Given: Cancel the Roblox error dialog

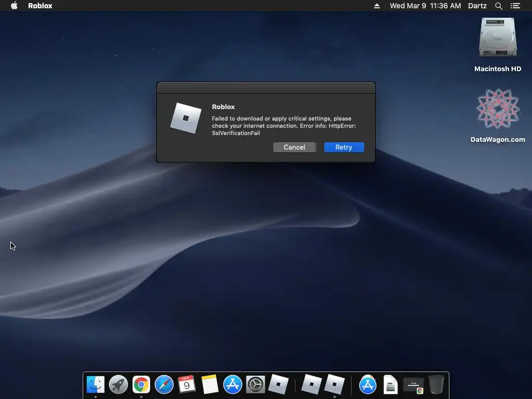Looking at the screenshot, I should [x=294, y=147].
